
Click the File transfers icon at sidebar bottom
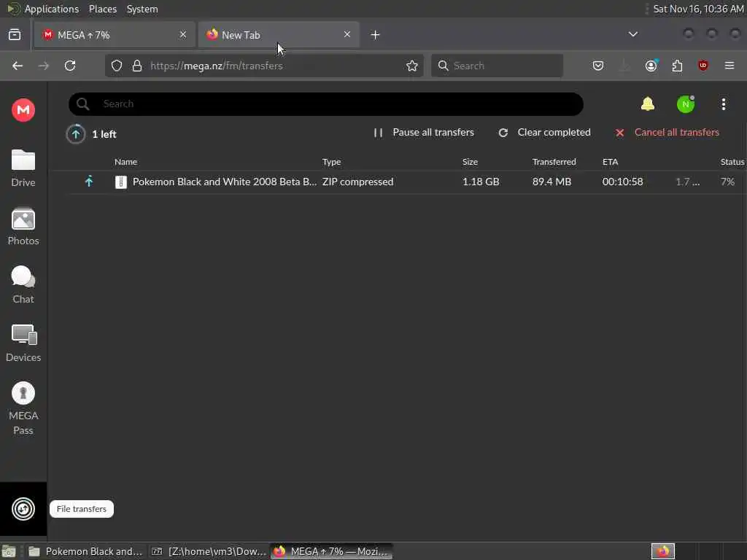tap(23, 509)
